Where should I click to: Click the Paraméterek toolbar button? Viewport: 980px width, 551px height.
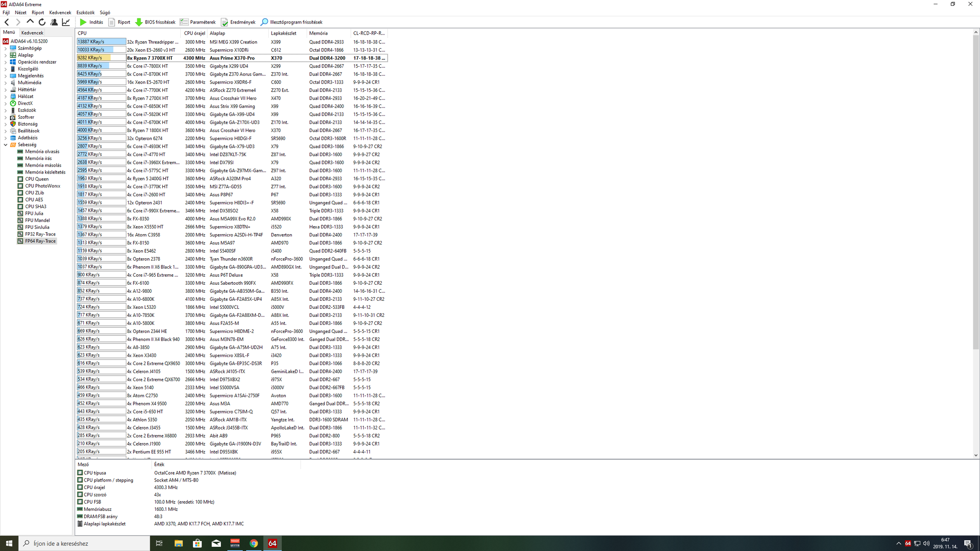tap(198, 22)
